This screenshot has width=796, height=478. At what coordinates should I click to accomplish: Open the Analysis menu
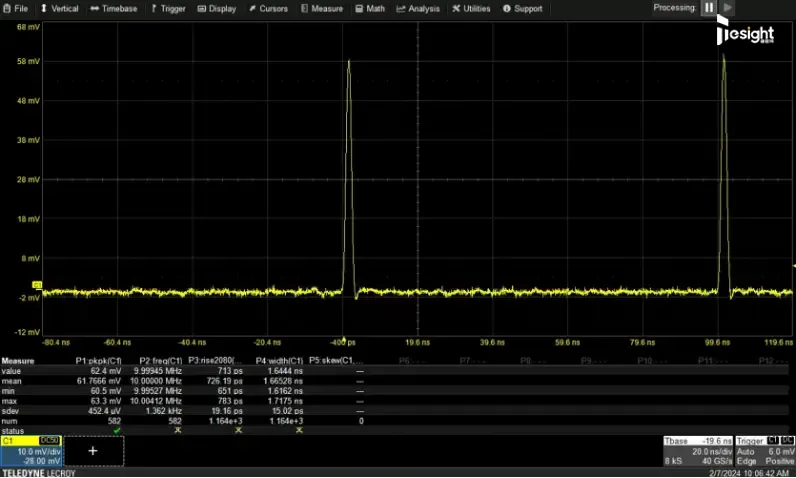point(419,9)
